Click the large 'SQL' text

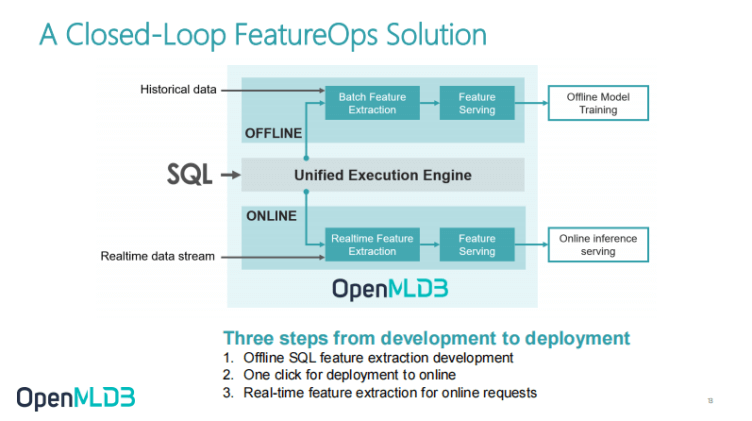click(x=189, y=174)
